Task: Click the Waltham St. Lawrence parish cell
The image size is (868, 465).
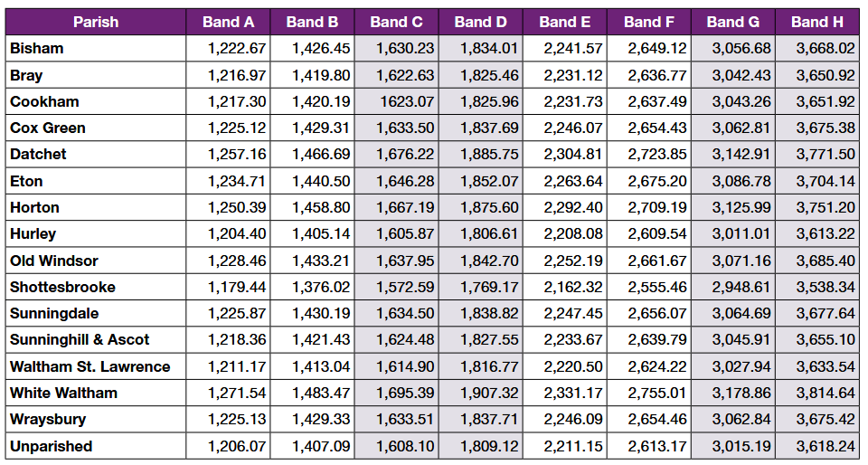Action: [x=90, y=366]
